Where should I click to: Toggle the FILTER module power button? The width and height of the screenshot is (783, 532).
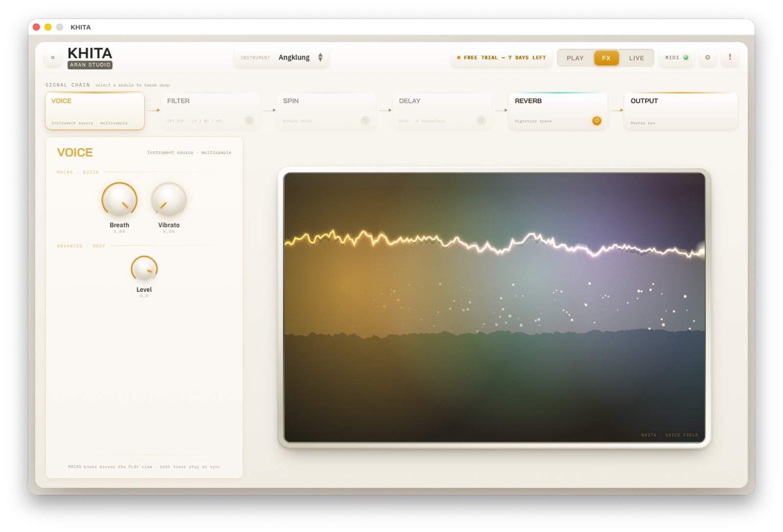pos(249,120)
